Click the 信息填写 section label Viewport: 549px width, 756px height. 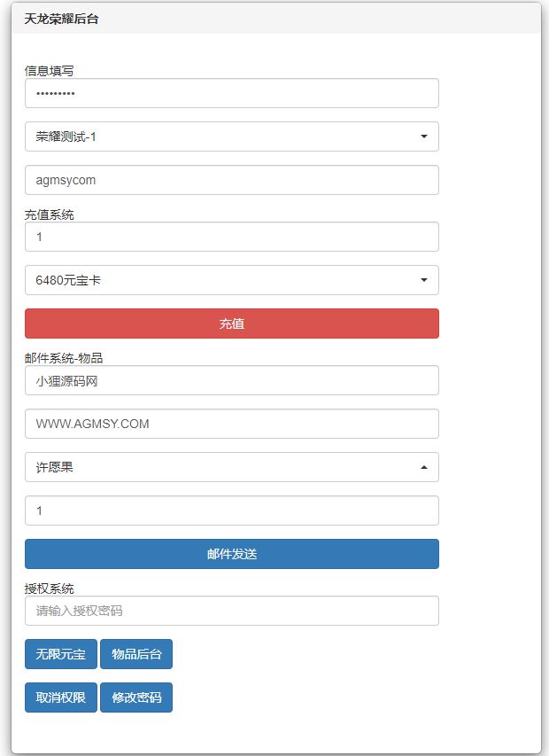(x=50, y=70)
